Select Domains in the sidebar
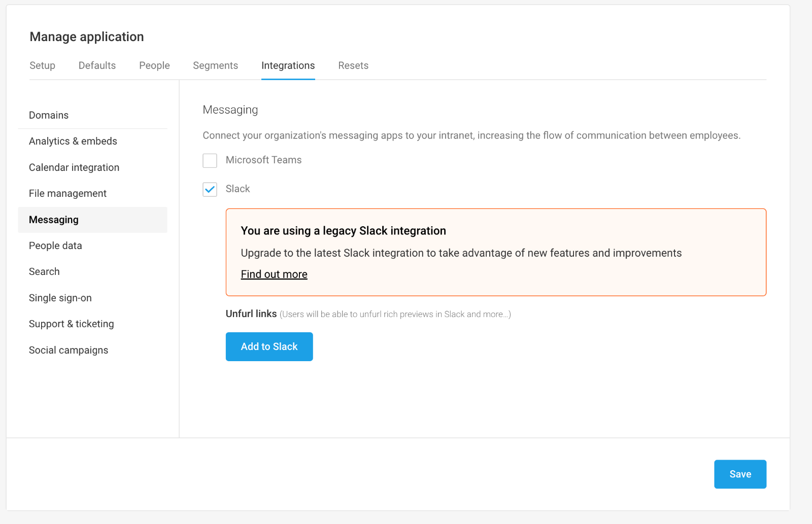812x524 pixels. [93, 115]
